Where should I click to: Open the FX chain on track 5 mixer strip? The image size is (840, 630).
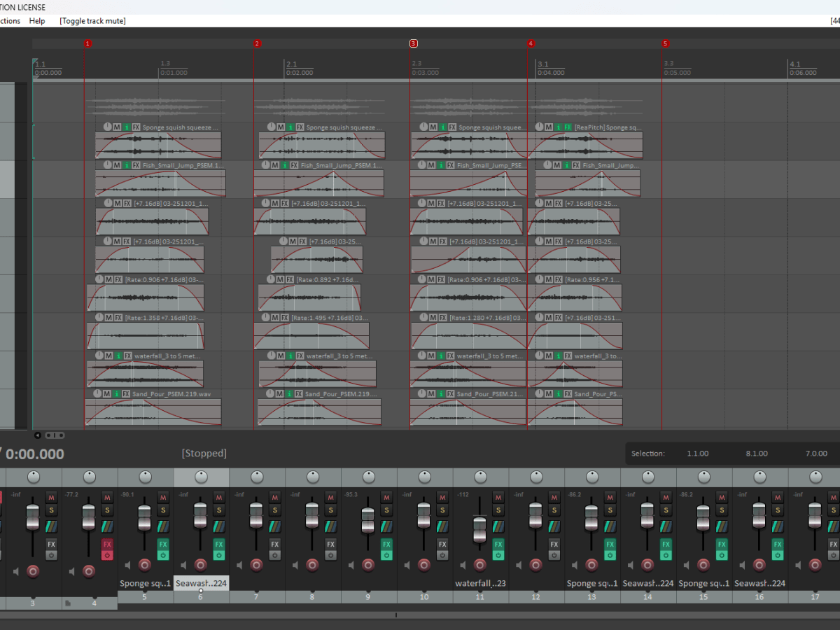click(162, 544)
